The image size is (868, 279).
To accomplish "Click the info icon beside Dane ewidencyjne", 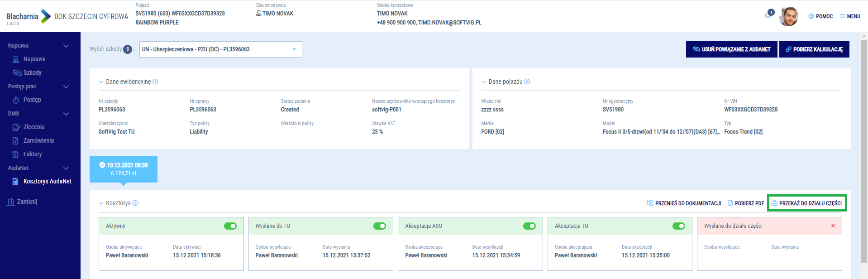I will click(x=156, y=82).
